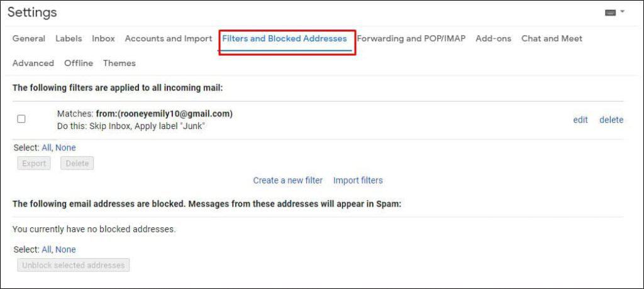This screenshot has height=289, width=644.
Task: Open the Chat and Meet tab
Action: coord(552,38)
